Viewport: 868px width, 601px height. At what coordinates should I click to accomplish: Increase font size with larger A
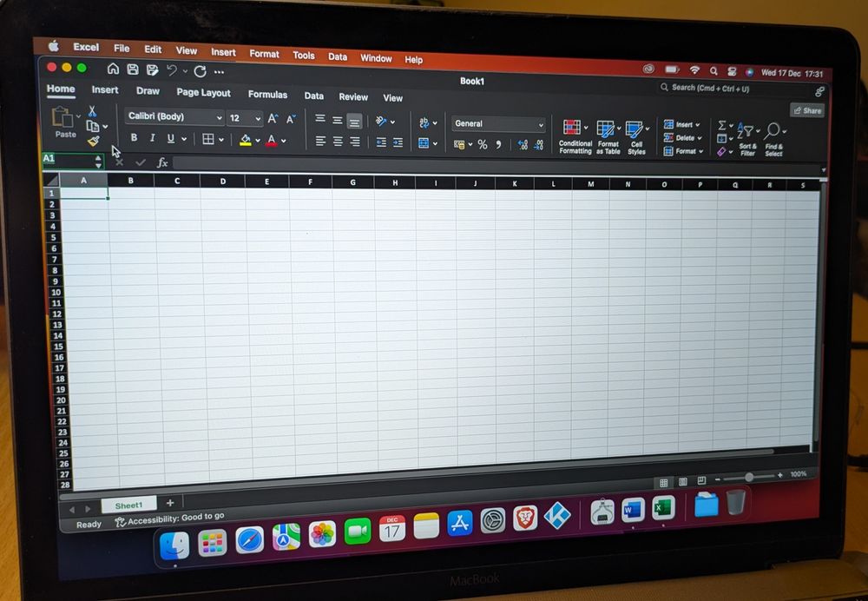tap(273, 118)
